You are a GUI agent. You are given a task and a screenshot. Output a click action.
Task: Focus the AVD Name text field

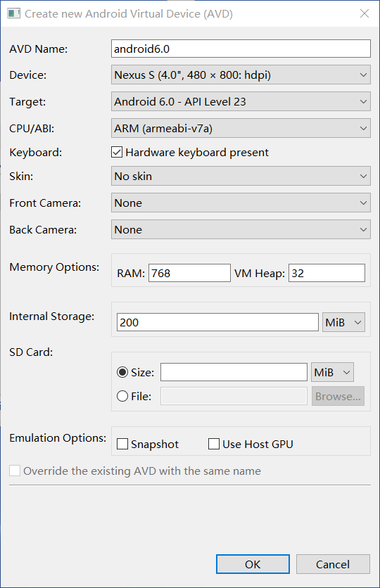click(x=241, y=49)
